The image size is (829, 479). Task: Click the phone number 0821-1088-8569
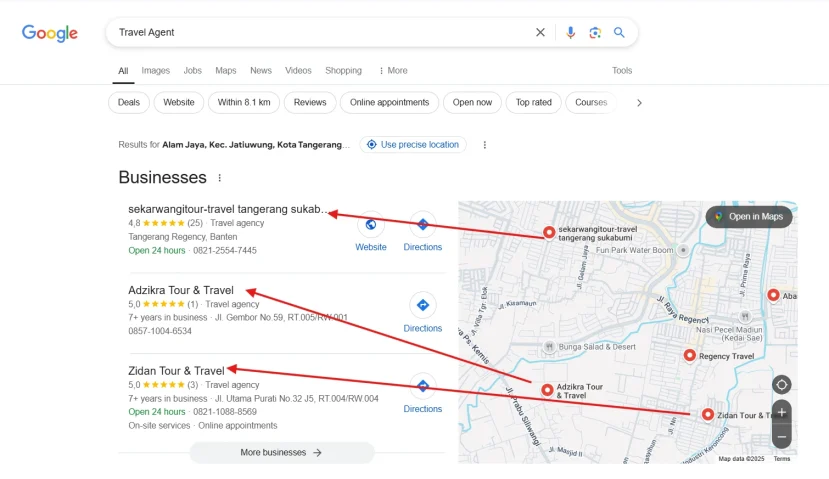point(225,412)
